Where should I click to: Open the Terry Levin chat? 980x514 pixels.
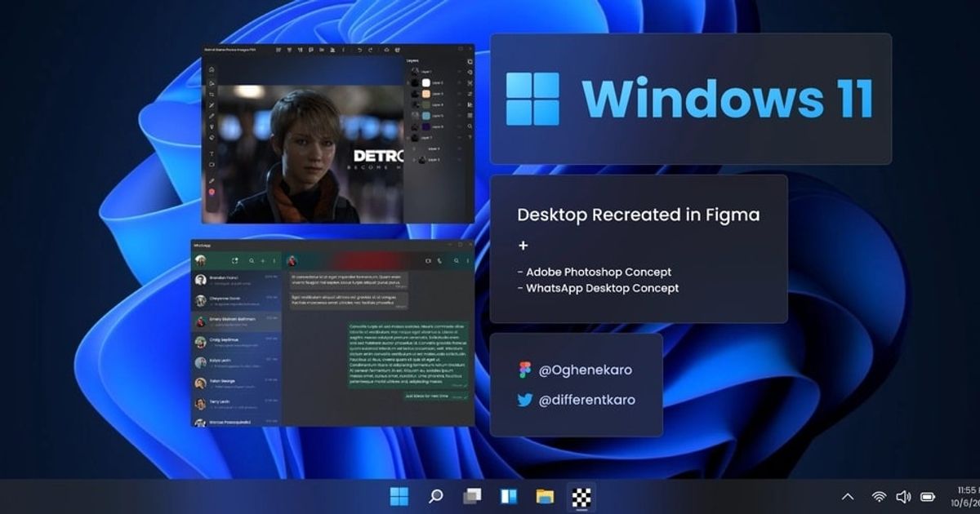236,404
